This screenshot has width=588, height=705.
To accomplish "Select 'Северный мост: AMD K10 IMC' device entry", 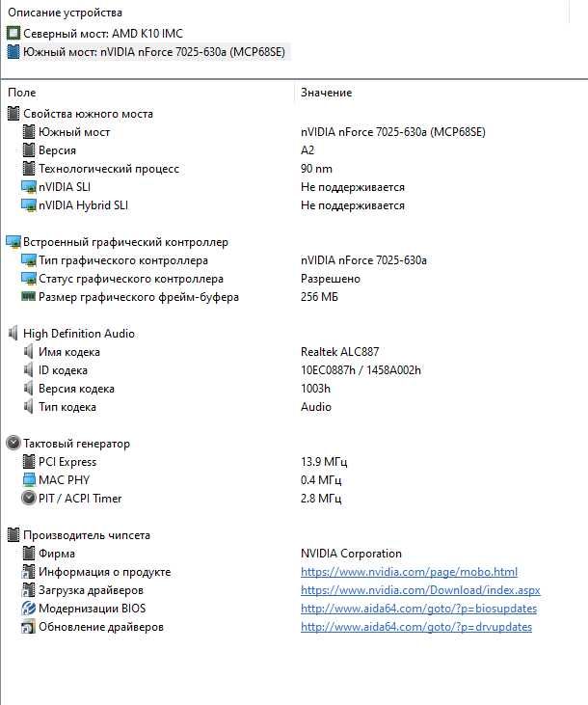I will (x=103, y=33).
